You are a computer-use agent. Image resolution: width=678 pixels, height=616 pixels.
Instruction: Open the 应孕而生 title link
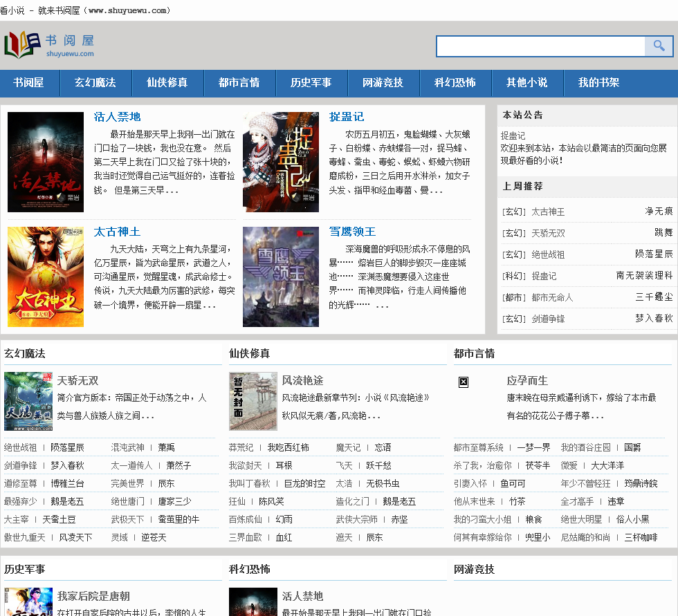(x=527, y=380)
